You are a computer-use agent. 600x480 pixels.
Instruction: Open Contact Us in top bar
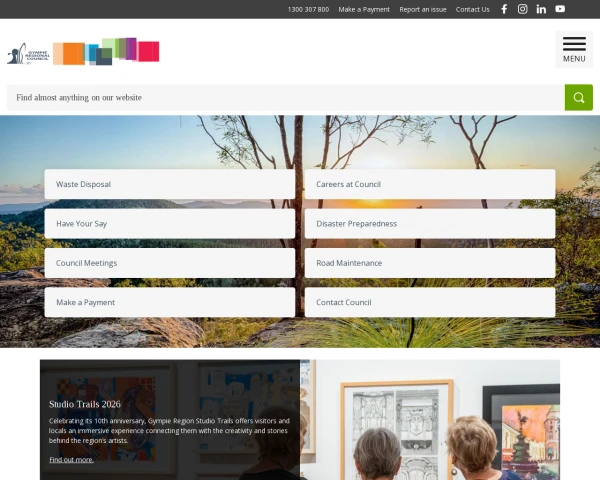point(473,10)
